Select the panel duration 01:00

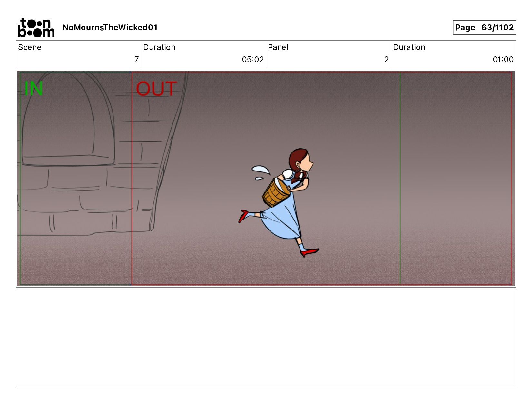tap(503, 59)
